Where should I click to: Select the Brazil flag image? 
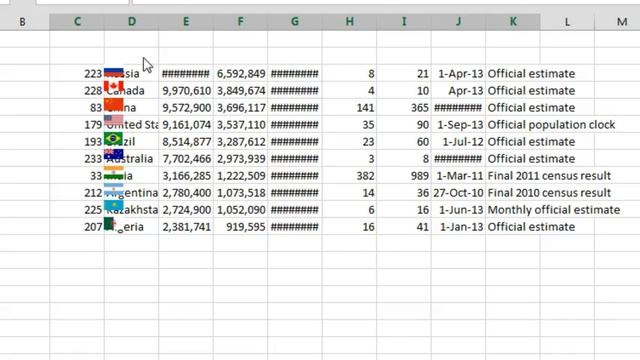coord(113,138)
